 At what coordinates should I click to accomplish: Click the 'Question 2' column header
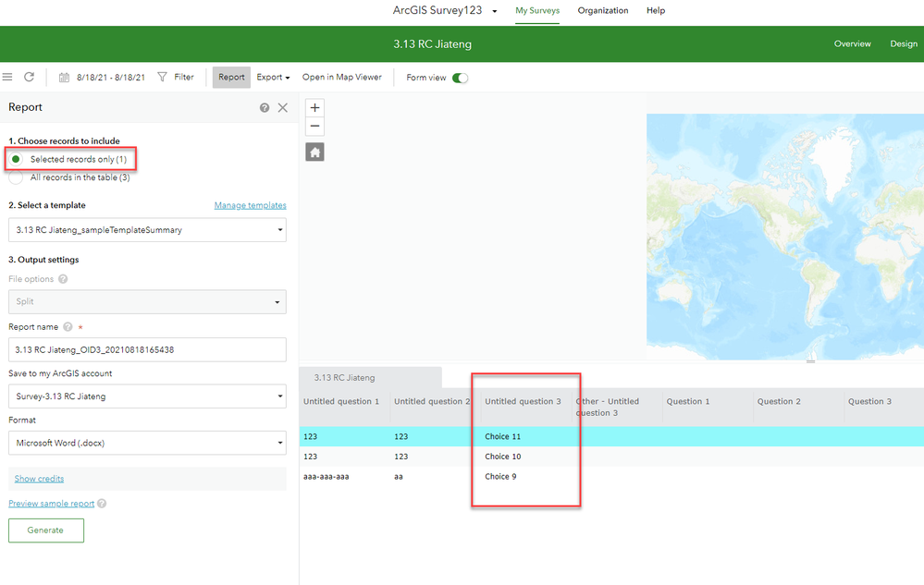[x=779, y=401]
